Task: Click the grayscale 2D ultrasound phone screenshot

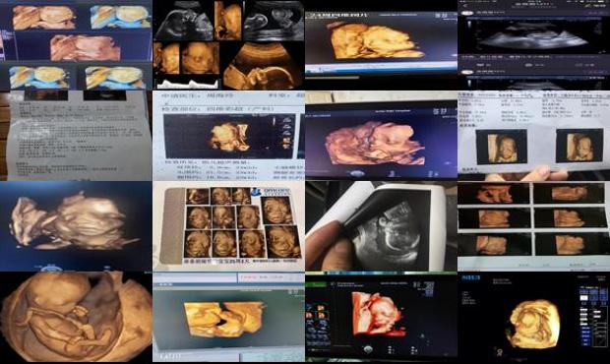Action: pyautogui.click(x=533, y=45)
